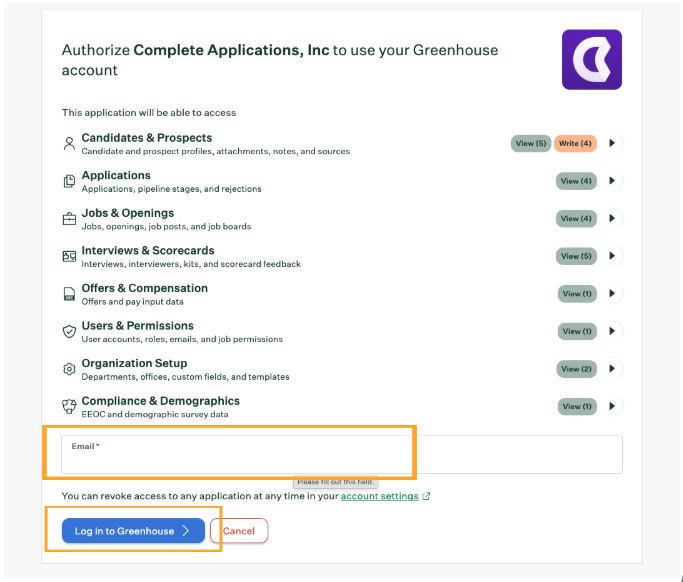Viewport: 683px width, 582px height.
Task: Expand the Compliance & Demographics arrow
Action: [x=612, y=406]
